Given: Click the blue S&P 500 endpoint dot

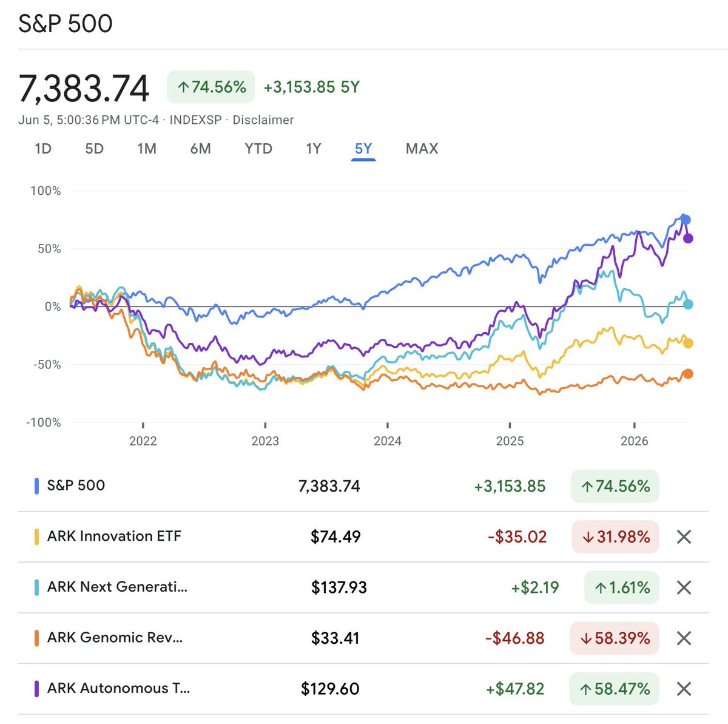Looking at the screenshot, I should (686, 220).
